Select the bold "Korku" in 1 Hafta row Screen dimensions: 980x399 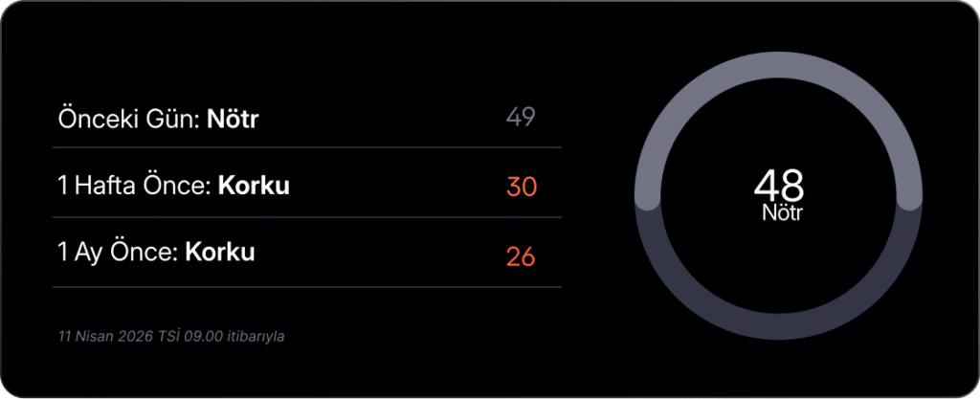click(x=254, y=187)
